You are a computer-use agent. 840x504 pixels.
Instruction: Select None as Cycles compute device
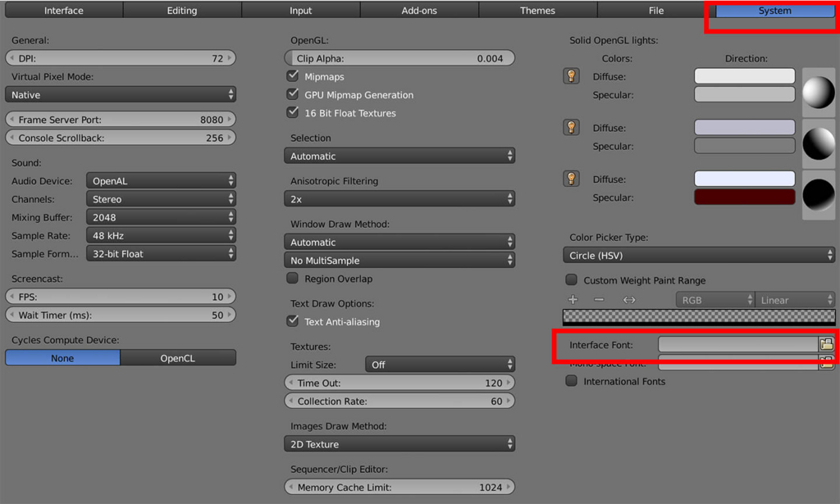point(62,358)
